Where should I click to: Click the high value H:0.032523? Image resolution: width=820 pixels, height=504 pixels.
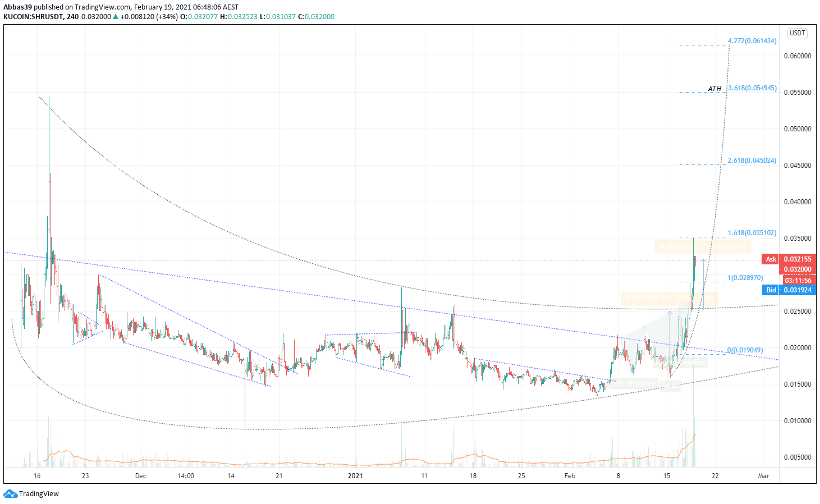pyautogui.click(x=239, y=17)
